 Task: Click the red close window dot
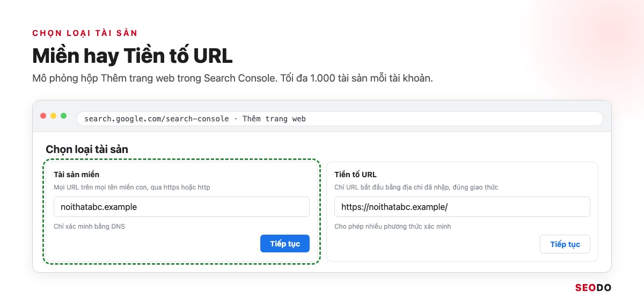[43, 116]
